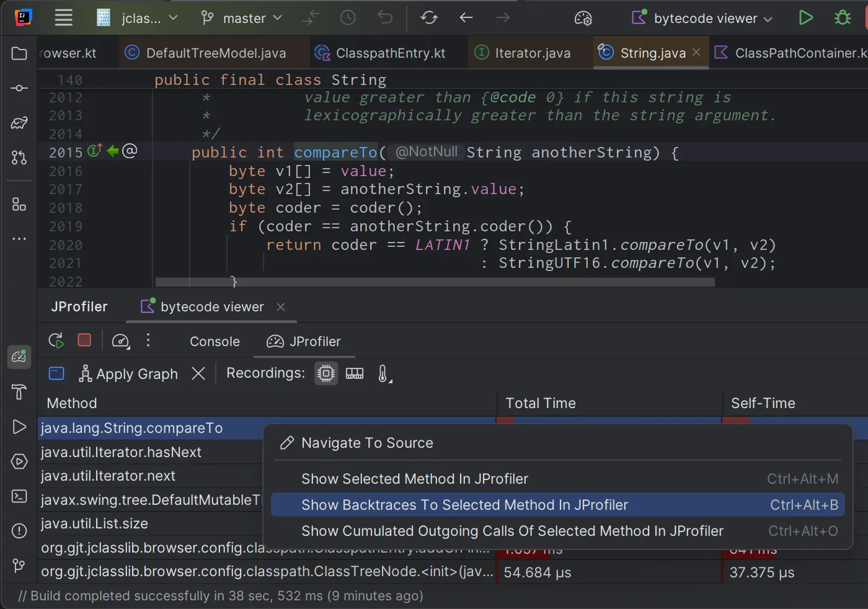Toggle allocation recording icon
The image size is (868, 609).
(x=355, y=373)
